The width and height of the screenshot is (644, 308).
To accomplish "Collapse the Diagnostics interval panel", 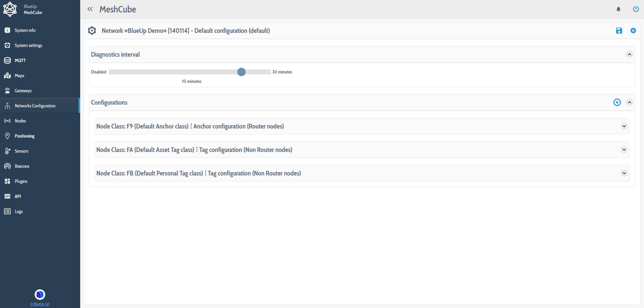I will (629, 54).
